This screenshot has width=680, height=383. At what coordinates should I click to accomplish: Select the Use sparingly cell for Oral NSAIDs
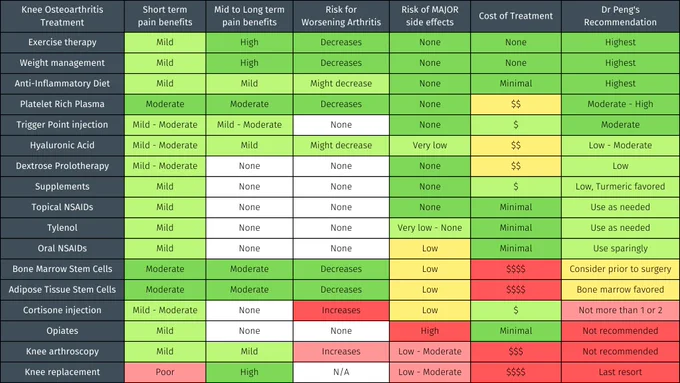(x=620, y=249)
